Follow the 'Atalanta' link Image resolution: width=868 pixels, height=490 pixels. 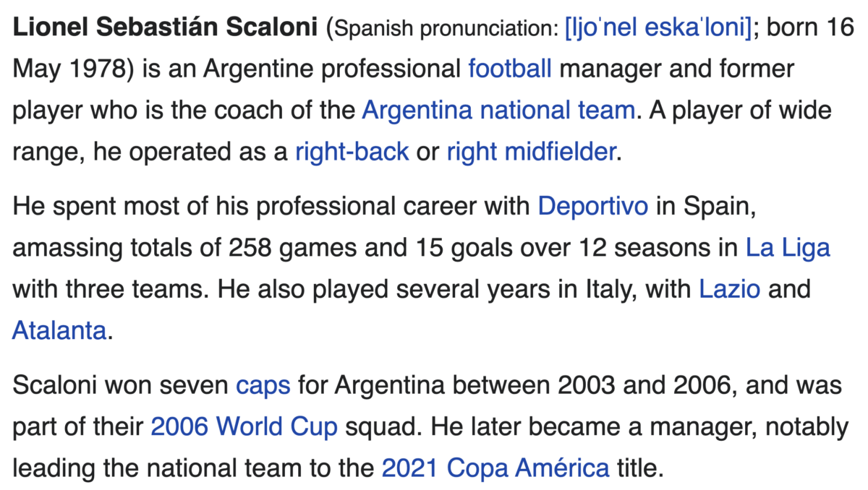59,330
